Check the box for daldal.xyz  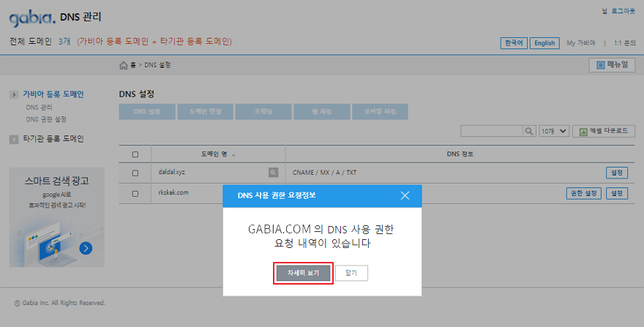(x=135, y=173)
